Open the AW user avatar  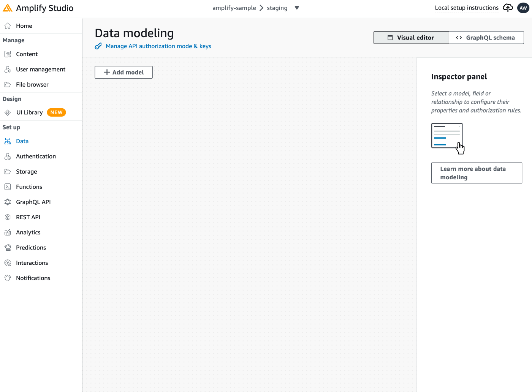click(x=523, y=8)
